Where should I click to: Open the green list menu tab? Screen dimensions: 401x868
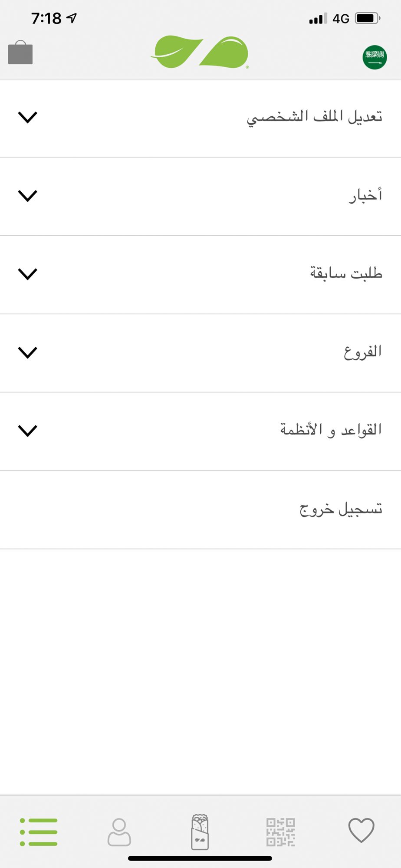coord(39,832)
